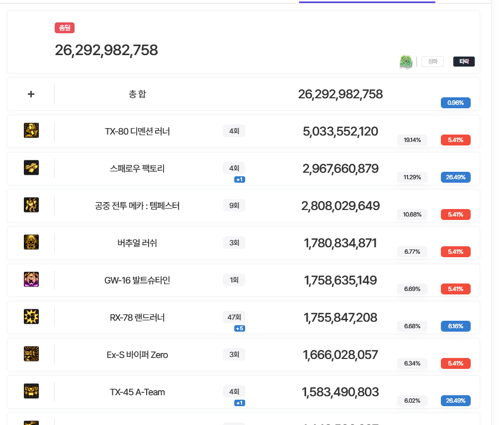Click the 스패로우 팩토리 skill icon

[x=31, y=168]
